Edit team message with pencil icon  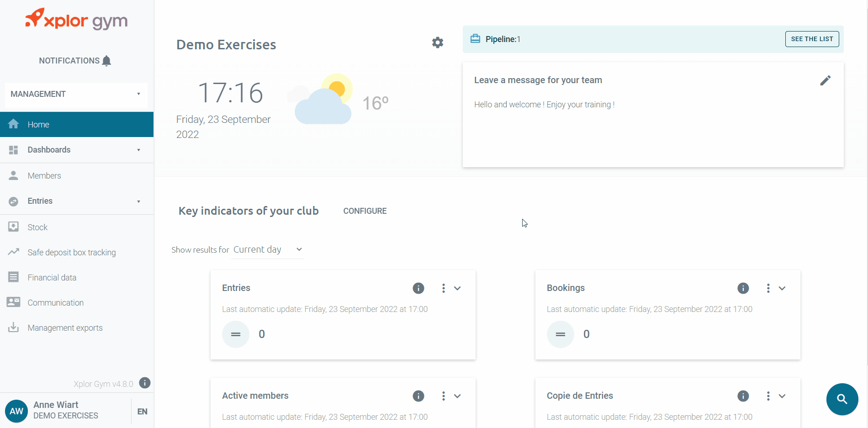(x=825, y=80)
